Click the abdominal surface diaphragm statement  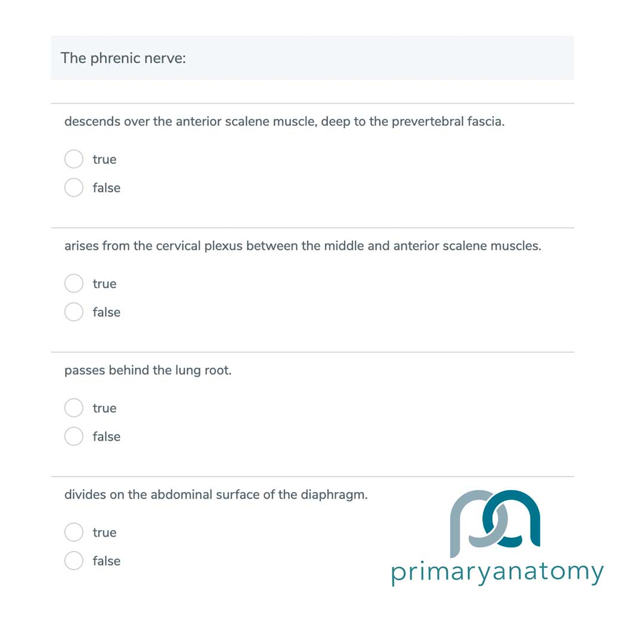[x=216, y=494]
